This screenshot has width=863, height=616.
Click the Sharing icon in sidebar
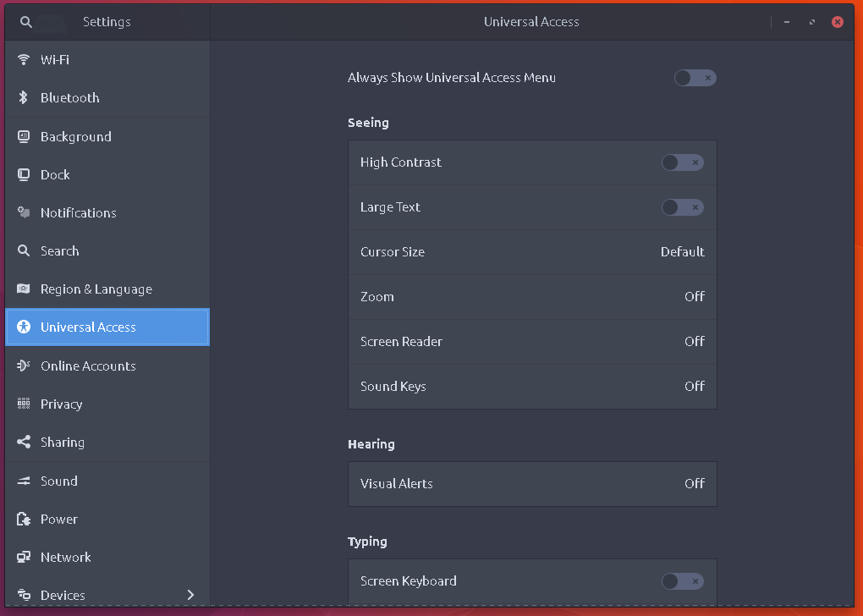(x=23, y=442)
